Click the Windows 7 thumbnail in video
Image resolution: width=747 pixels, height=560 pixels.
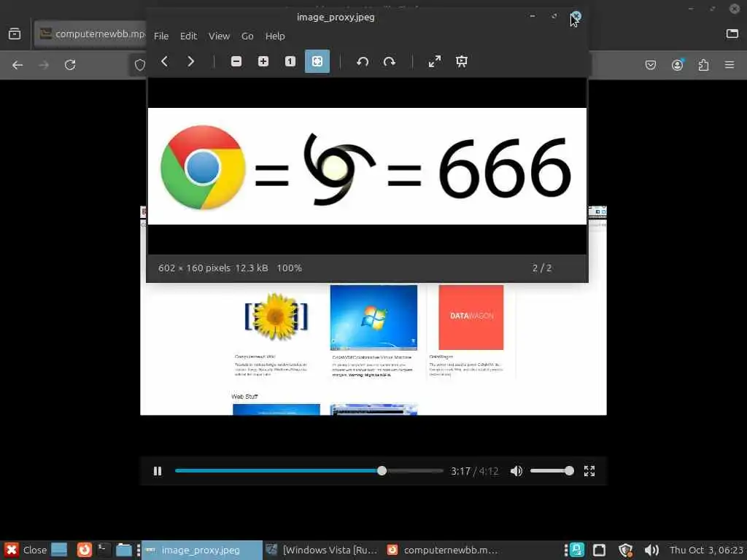point(373,318)
